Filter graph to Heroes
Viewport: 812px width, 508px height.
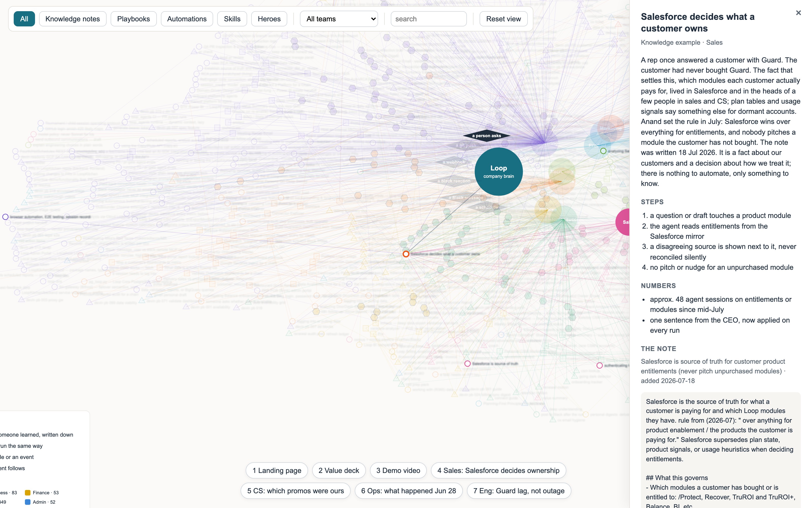pos(269,19)
